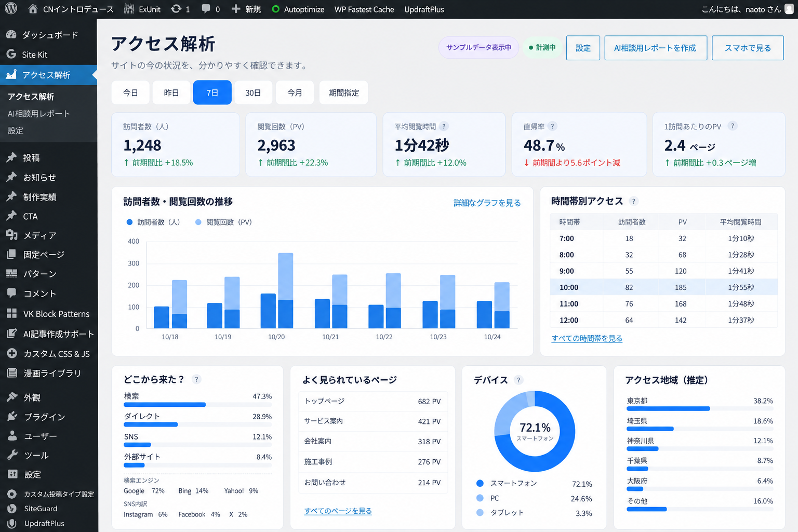Screen dimensions: 798x532
Task: Open the 詳細なグラフを見る link
Action: pos(487,203)
